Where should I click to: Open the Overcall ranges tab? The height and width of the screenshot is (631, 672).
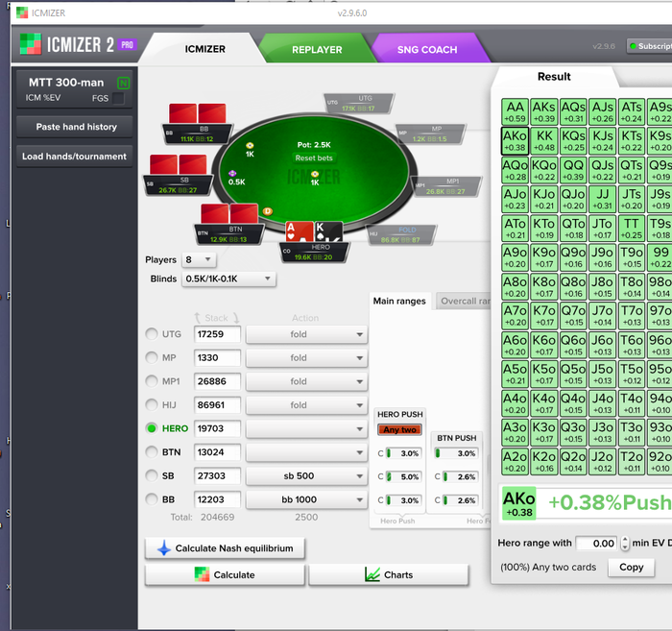pos(464,301)
